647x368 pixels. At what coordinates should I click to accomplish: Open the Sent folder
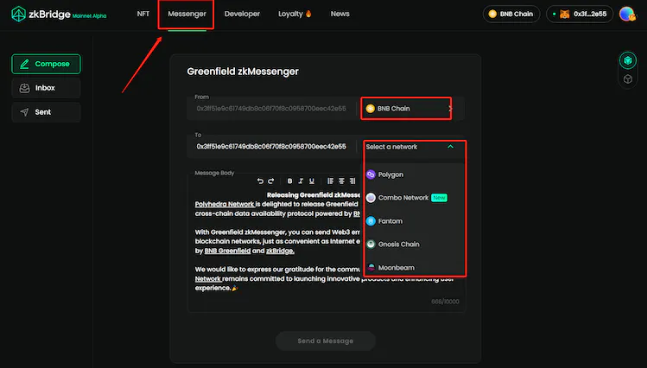click(46, 112)
